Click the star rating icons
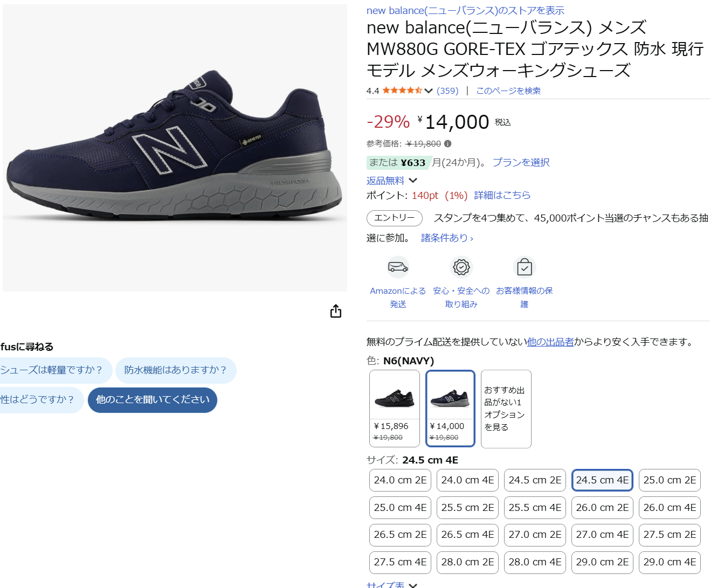This screenshot has width=724, height=588. [402, 91]
